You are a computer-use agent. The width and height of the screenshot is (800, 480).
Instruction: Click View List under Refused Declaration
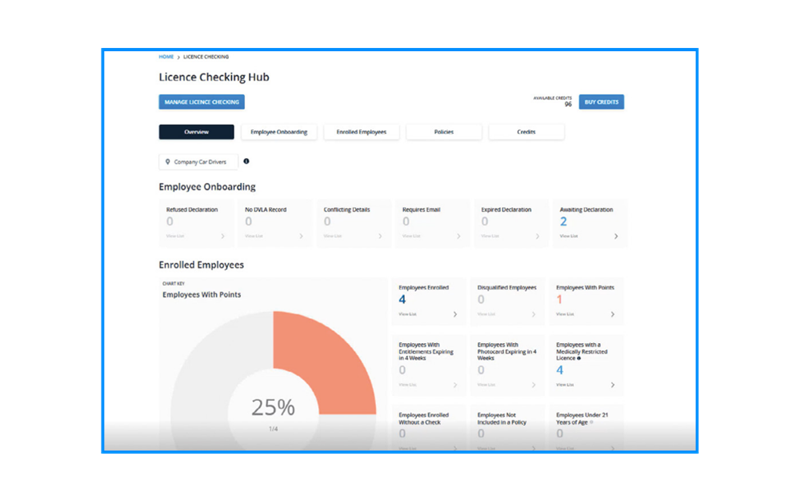click(x=175, y=236)
